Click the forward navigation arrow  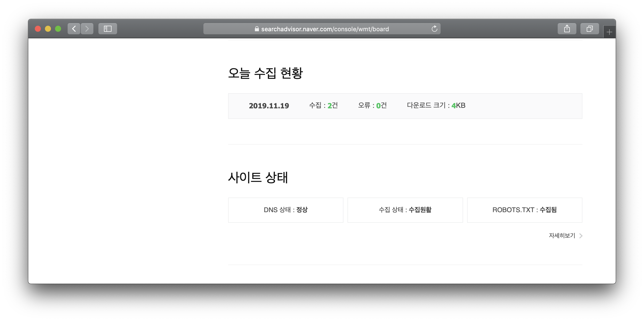point(87,29)
